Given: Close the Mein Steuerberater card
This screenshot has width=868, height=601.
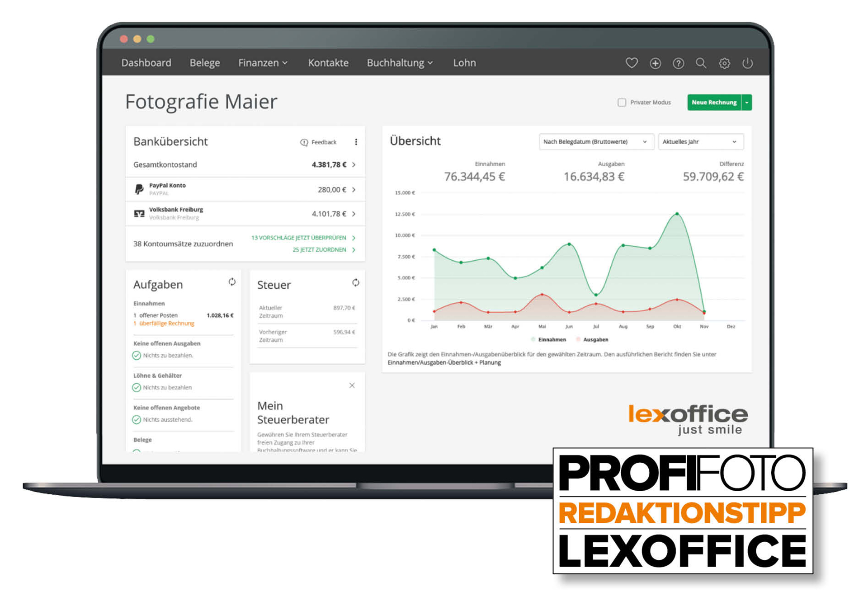Looking at the screenshot, I should pyautogui.click(x=352, y=385).
